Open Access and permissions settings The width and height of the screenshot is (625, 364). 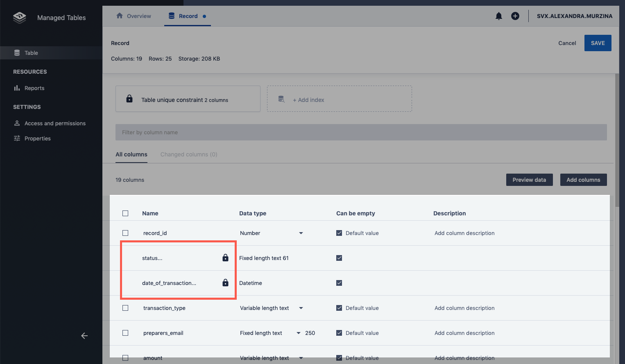click(55, 123)
